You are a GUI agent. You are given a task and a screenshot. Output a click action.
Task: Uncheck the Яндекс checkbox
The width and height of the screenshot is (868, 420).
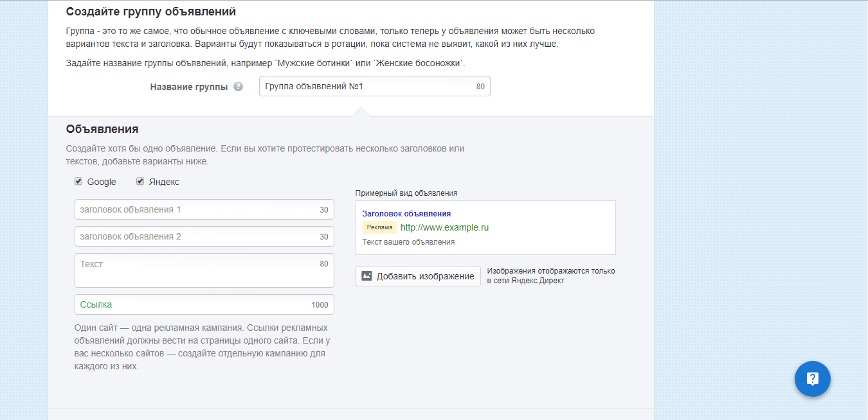tap(140, 182)
